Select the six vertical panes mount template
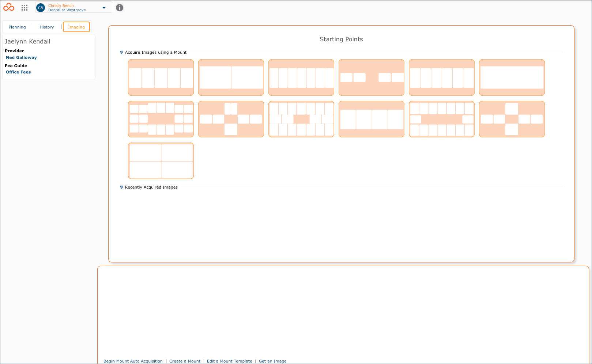The width and height of the screenshot is (592, 364). coord(442,77)
